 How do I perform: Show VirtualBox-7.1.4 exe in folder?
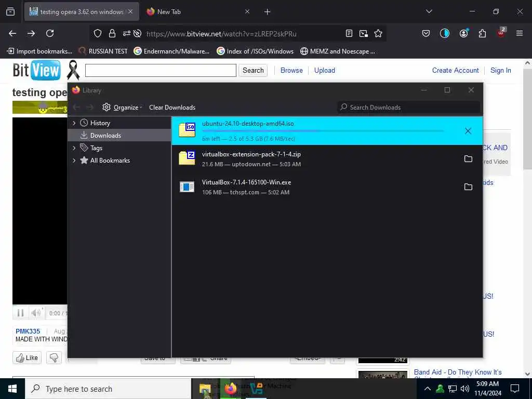[468, 187]
